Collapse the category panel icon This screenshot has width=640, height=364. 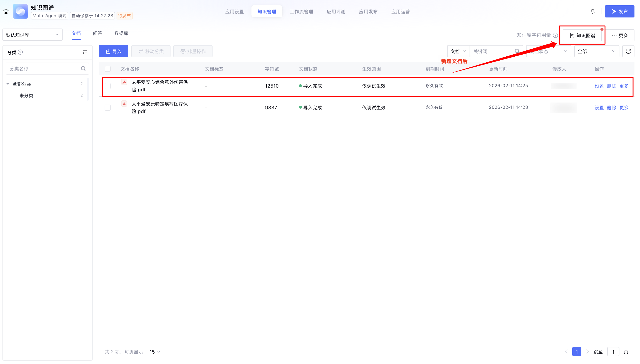tap(85, 52)
